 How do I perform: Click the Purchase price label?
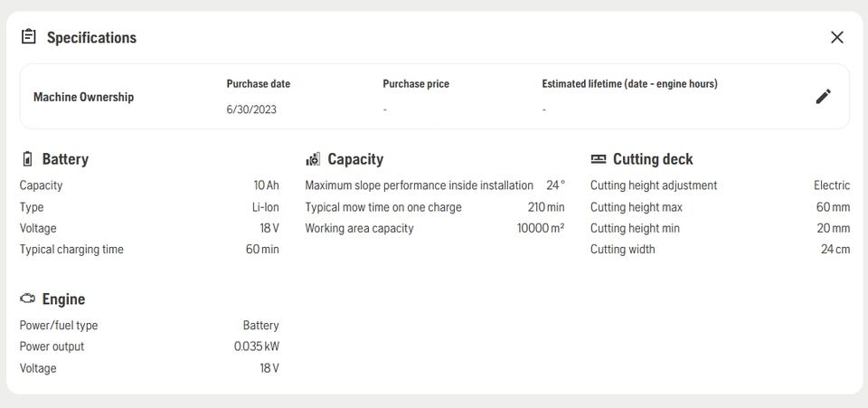coord(416,84)
